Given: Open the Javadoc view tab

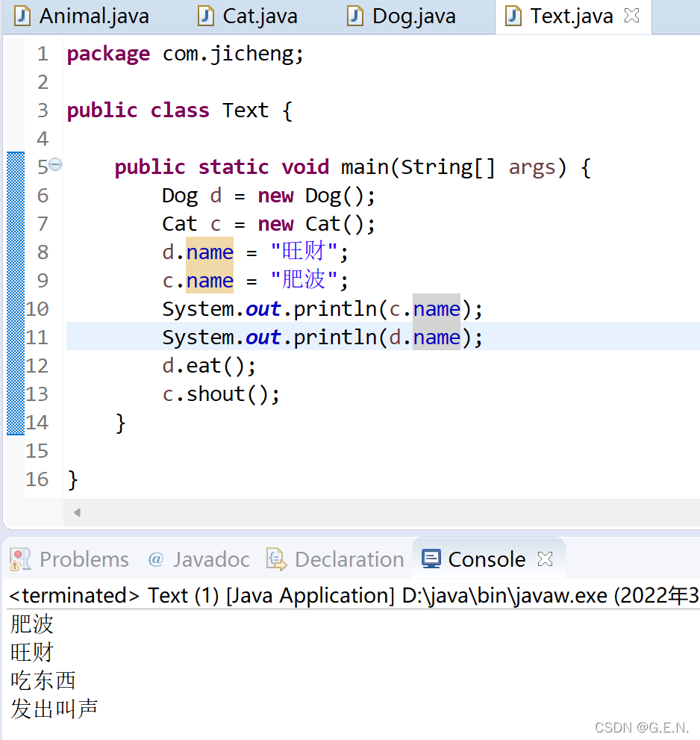Looking at the screenshot, I should [x=199, y=559].
